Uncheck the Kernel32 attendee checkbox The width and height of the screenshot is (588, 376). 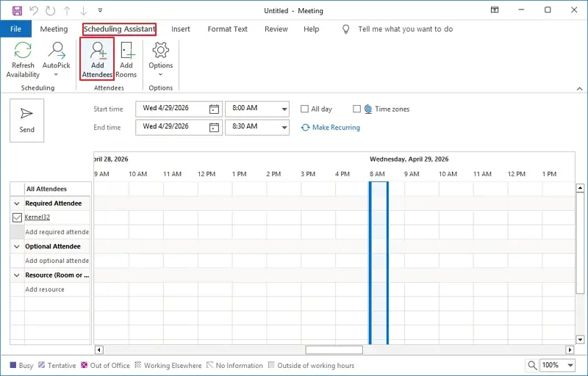pyautogui.click(x=17, y=217)
